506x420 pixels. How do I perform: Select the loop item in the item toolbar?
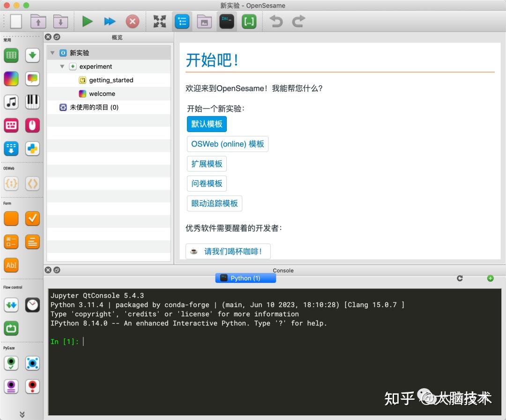tap(11, 55)
